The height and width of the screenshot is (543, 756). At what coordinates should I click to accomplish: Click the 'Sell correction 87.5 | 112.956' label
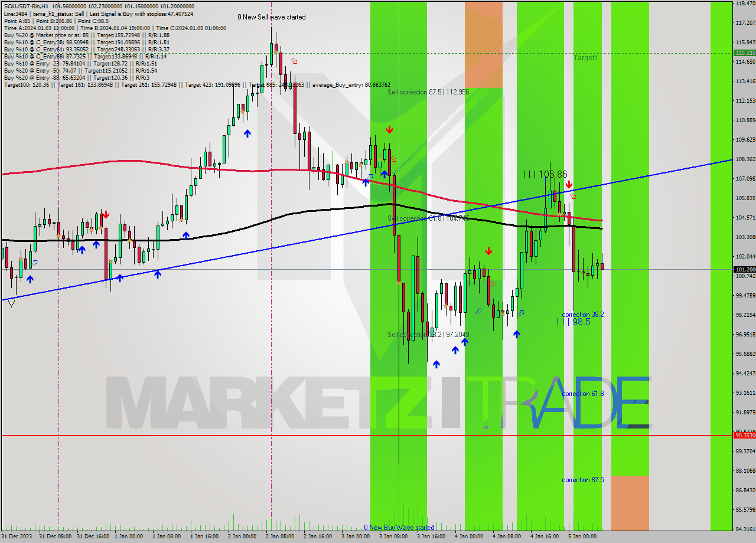[428, 92]
